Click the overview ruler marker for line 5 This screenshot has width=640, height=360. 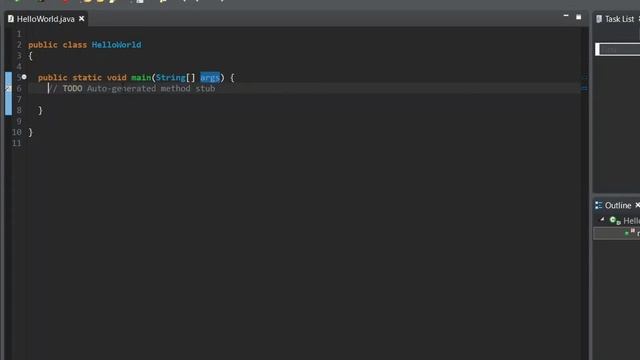584,77
